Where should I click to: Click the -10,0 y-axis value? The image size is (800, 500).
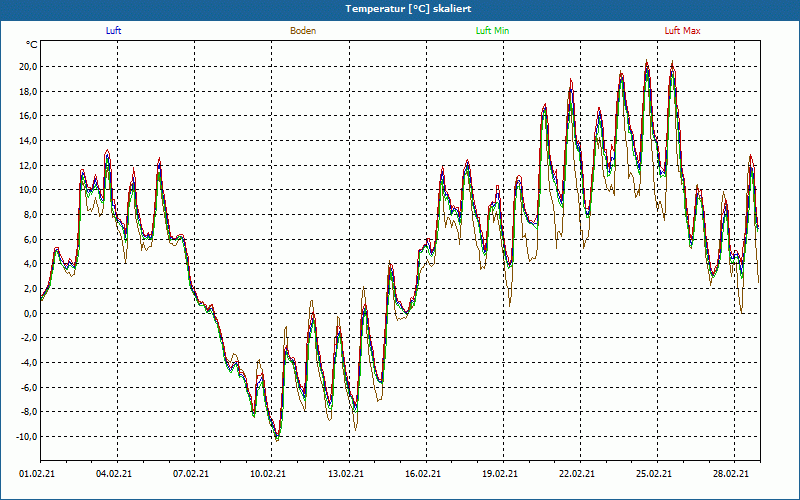(x=26, y=437)
